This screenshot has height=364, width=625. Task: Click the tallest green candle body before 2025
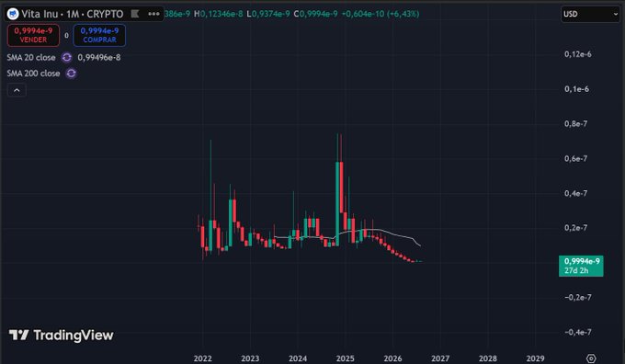point(337,203)
